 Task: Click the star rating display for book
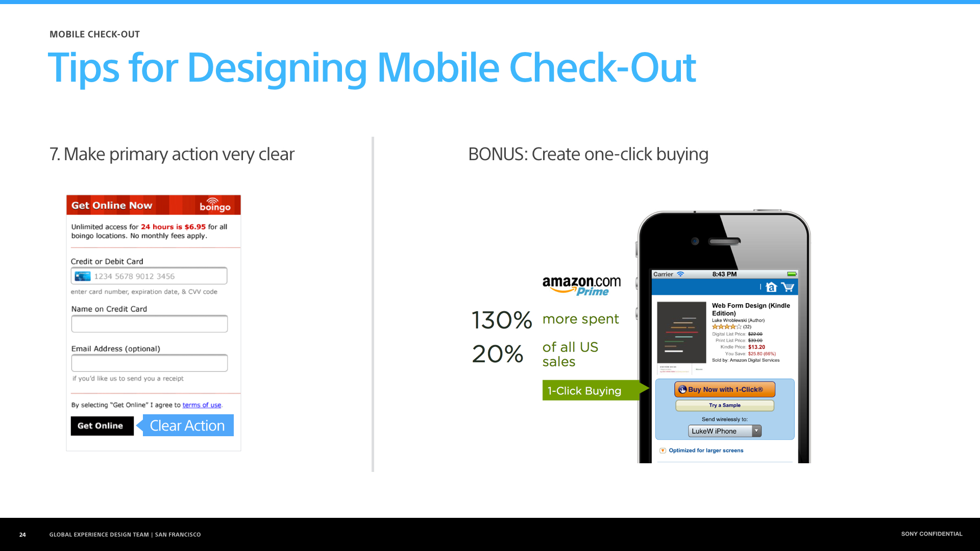pyautogui.click(x=724, y=327)
